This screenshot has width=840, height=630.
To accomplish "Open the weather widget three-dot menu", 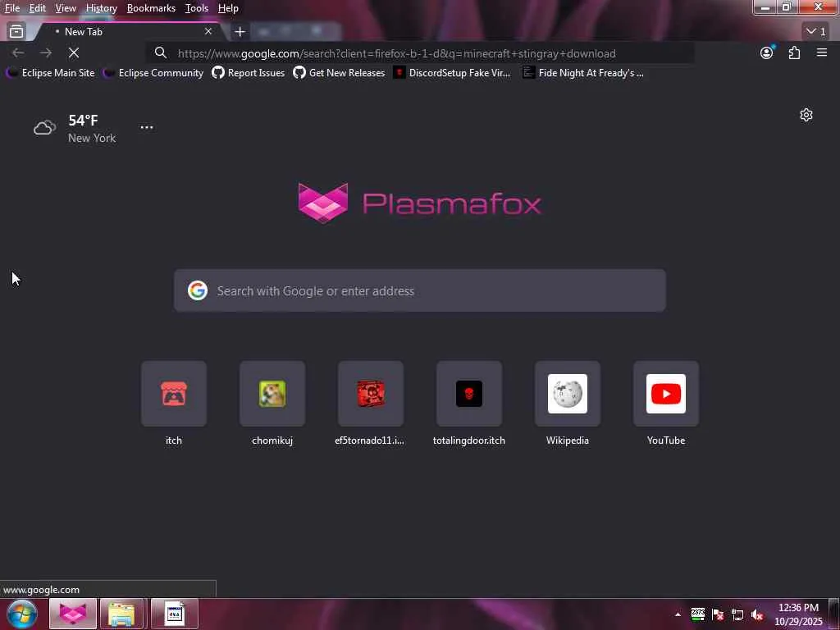I will click(146, 127).
